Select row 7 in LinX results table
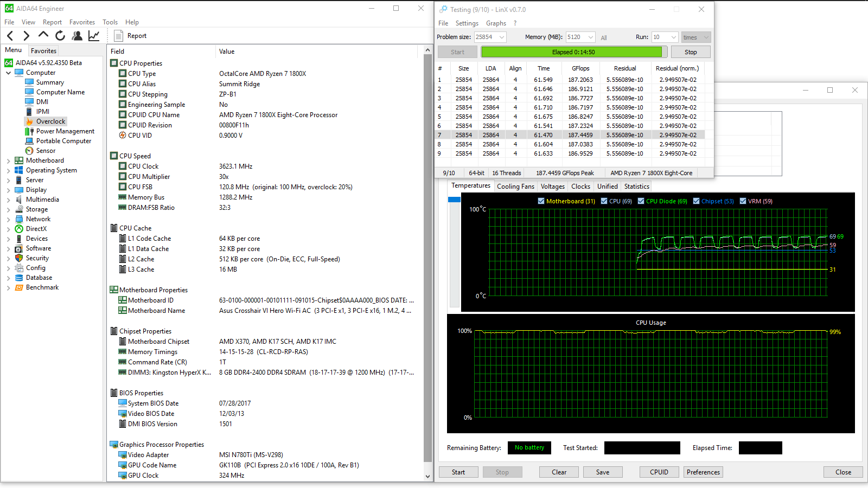The image size is (868, 488). [x=571, y=135]
